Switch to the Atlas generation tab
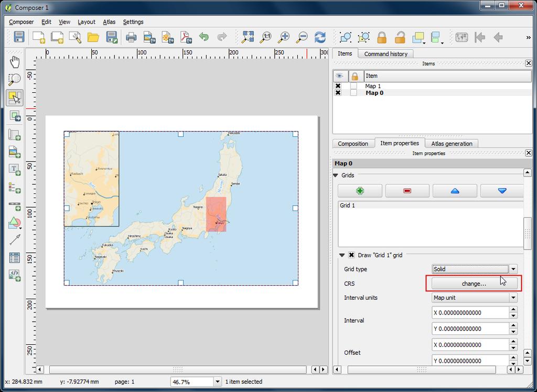This screenshot has width=537, height=392. 452,144
